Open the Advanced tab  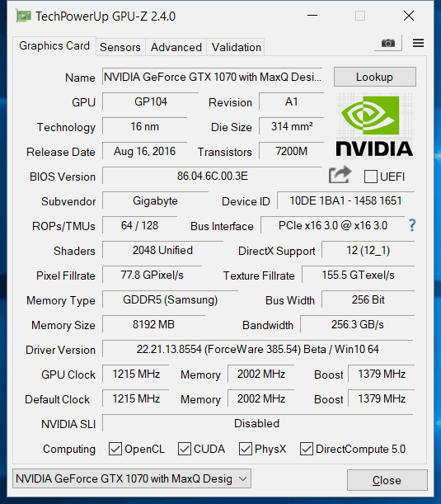pos(176,47)
